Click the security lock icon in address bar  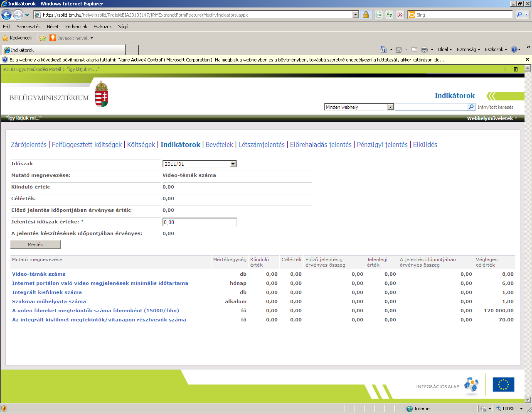pyautogui.click(x=366, y=15)
